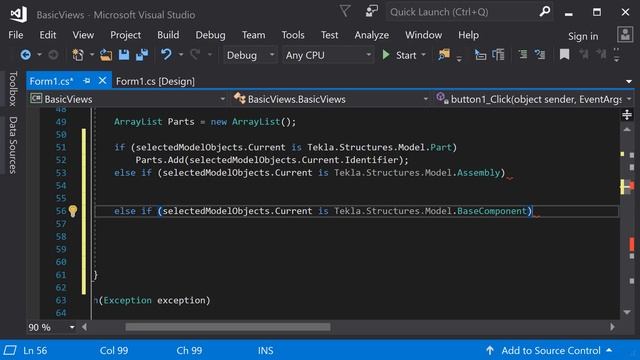Click the Visual Studio logo icon
The width and height of the screenshot is (640, 360).
pyautogui.click(x=18, y=14)
